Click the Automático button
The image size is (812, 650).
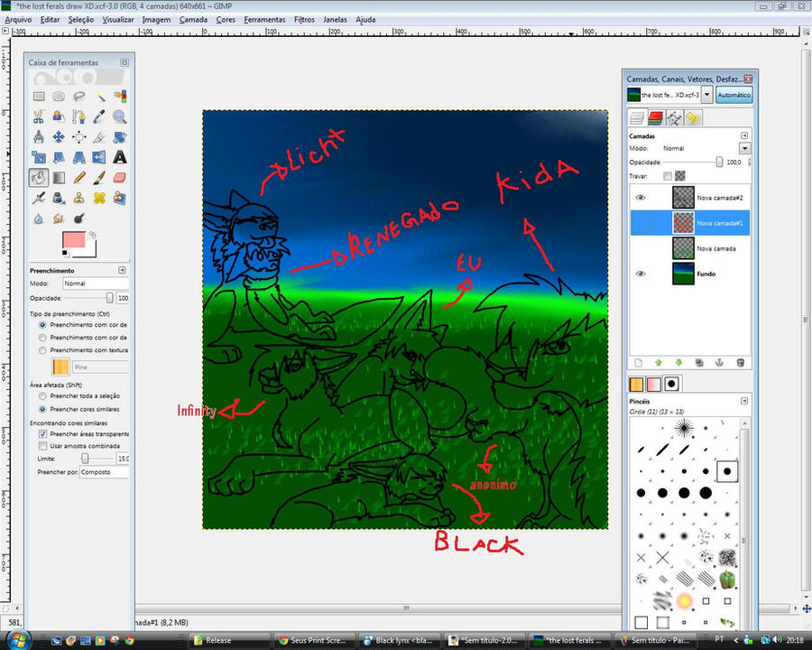[734, 95]
